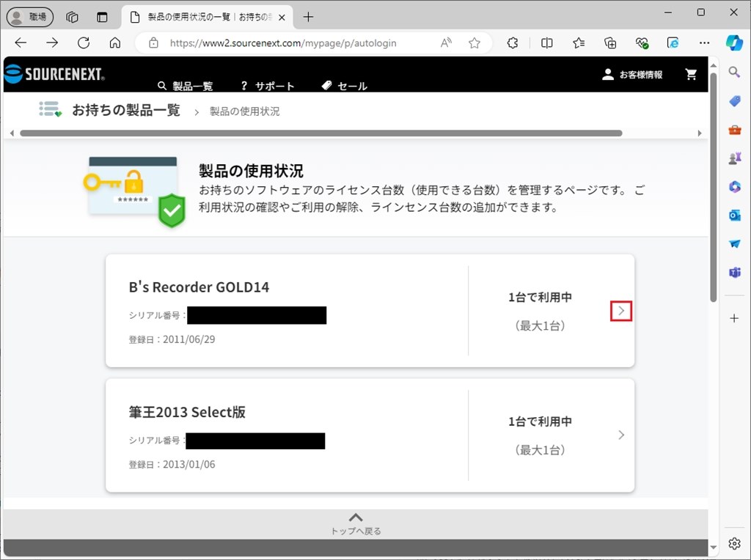Click the vertical scrollbar down arrow

[713, 547]
